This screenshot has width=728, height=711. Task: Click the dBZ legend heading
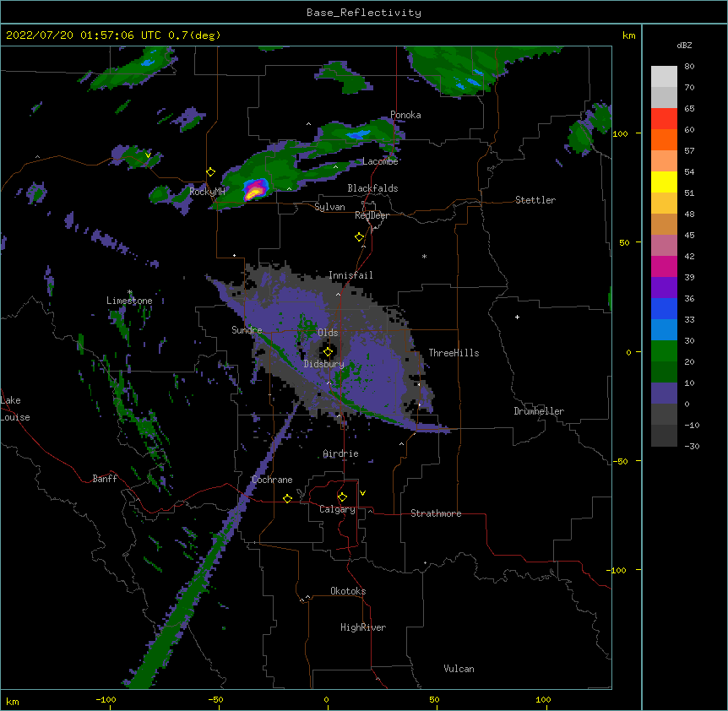click(x=684, y=46)
